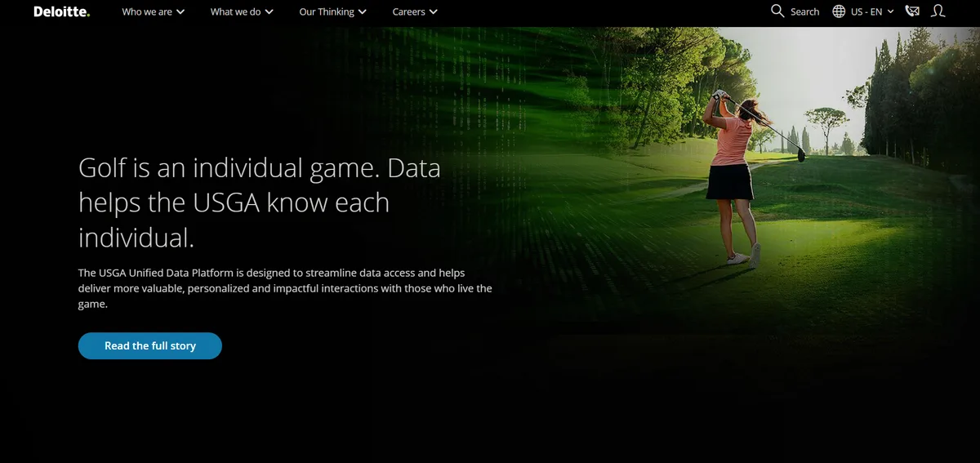Expand the Our Thinking chevron
This screenshot has width=980, height=463.
coord(362,12)
